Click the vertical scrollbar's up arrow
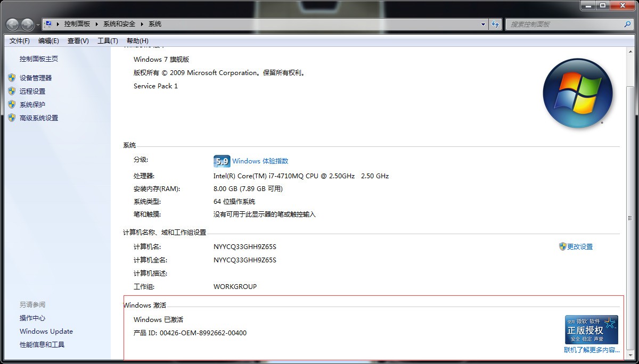The image size is (639, 364). pyautogui.click(x=632, y=52)
